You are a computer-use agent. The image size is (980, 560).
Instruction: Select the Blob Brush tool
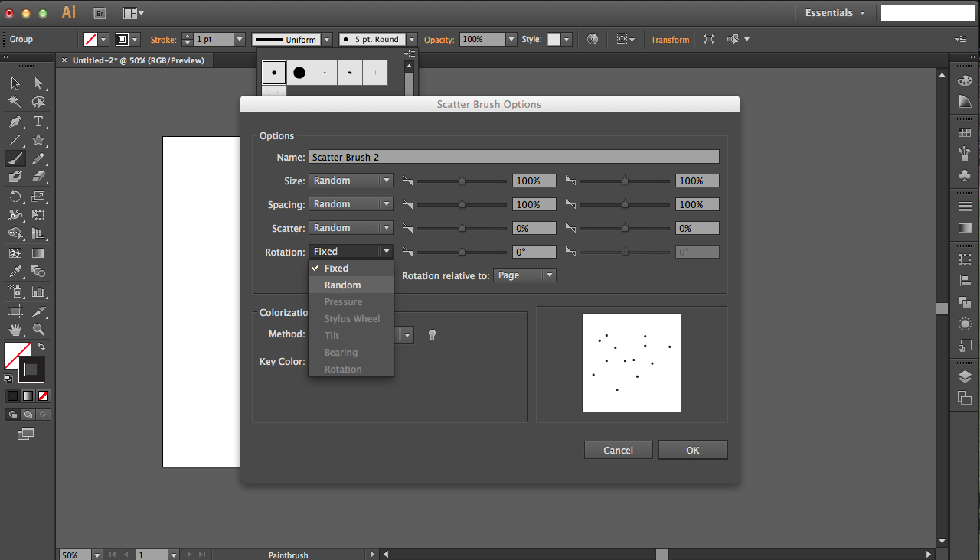[x=15, y=177]
